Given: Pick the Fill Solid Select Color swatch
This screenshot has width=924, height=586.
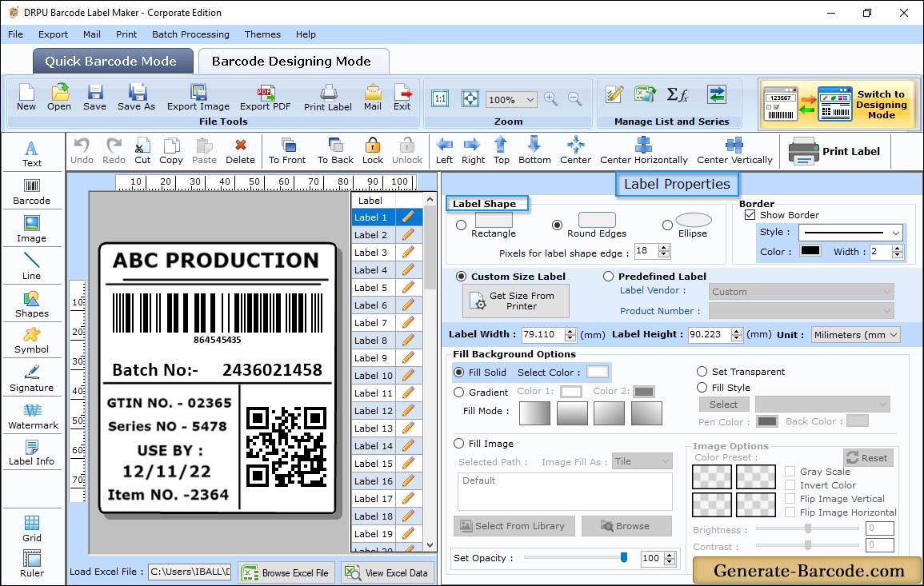Looking at the screenshot, I should (597, 373).
